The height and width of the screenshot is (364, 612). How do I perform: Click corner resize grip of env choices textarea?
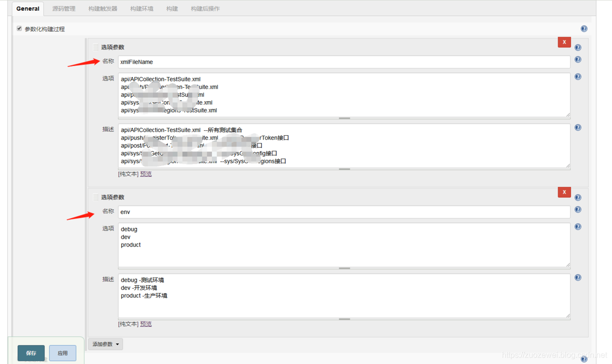[568, 265]
